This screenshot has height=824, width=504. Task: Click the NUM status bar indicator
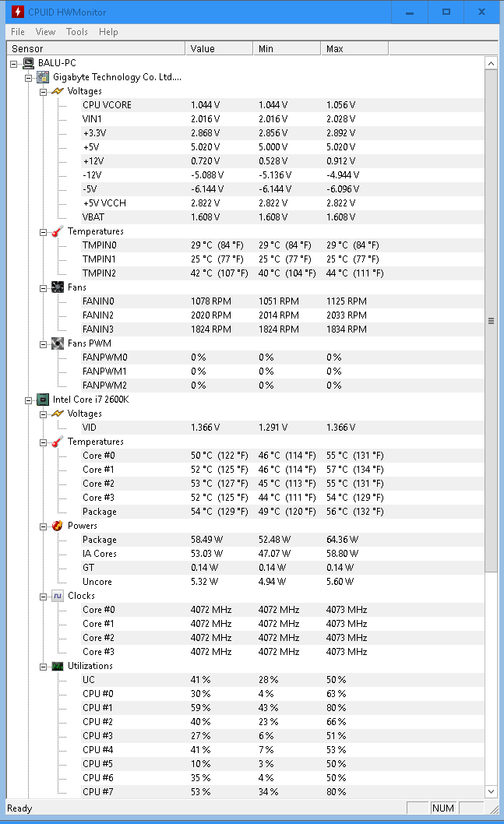tap(443, 808)
